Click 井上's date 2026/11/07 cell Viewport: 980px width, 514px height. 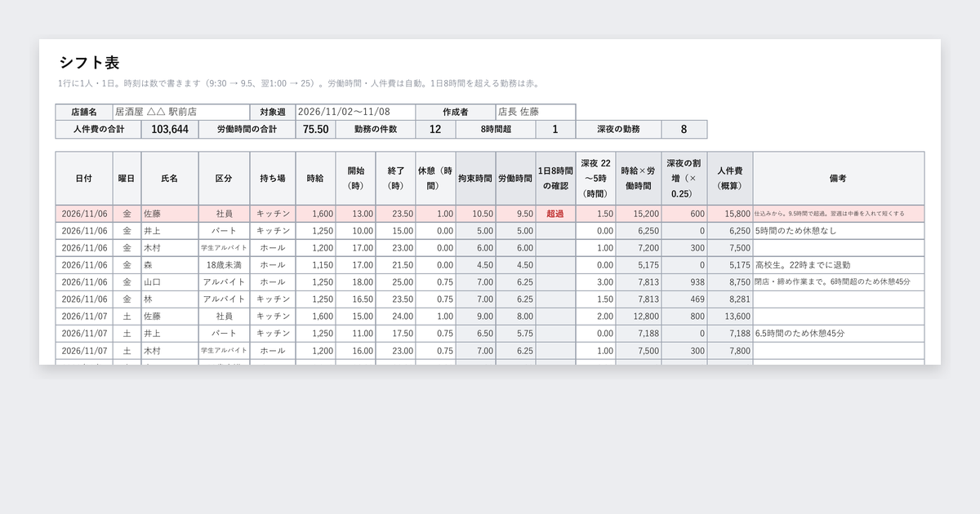point(84,334)
